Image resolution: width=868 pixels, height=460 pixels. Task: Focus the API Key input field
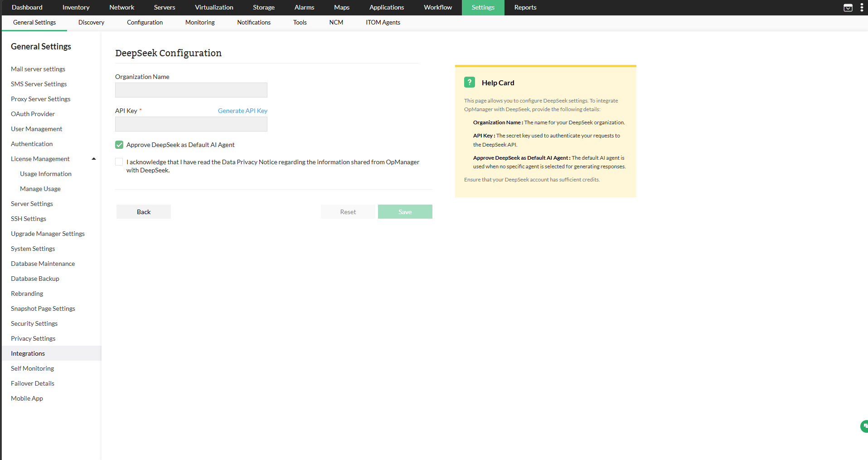tap(191, 124)
